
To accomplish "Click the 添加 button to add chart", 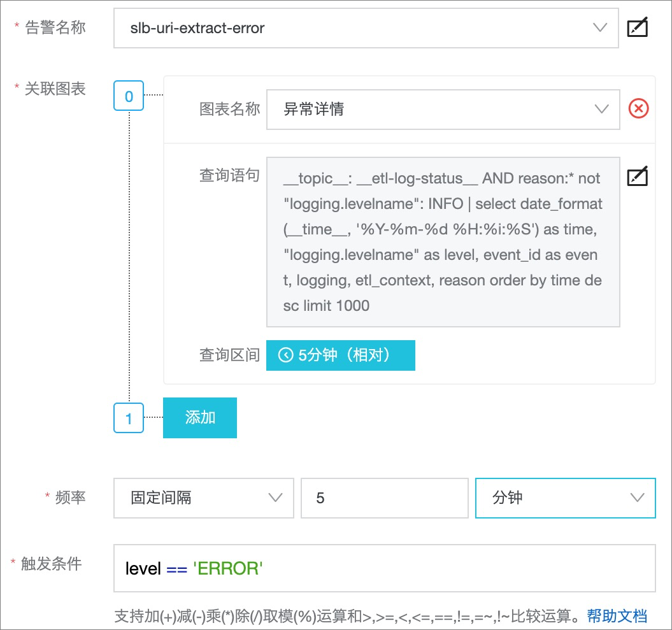I will tap(200, 418).
